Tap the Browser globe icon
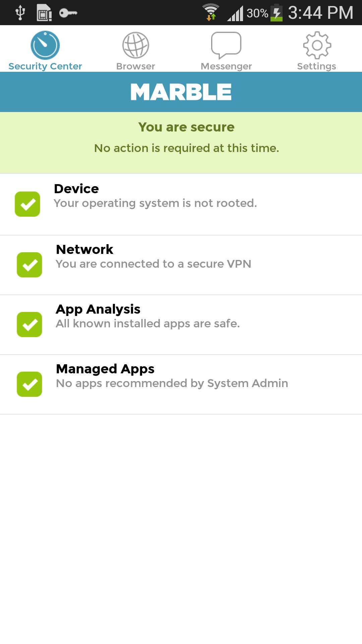This screenshot has width=362, height=644. pyautogui.click(x=135, y=45)
